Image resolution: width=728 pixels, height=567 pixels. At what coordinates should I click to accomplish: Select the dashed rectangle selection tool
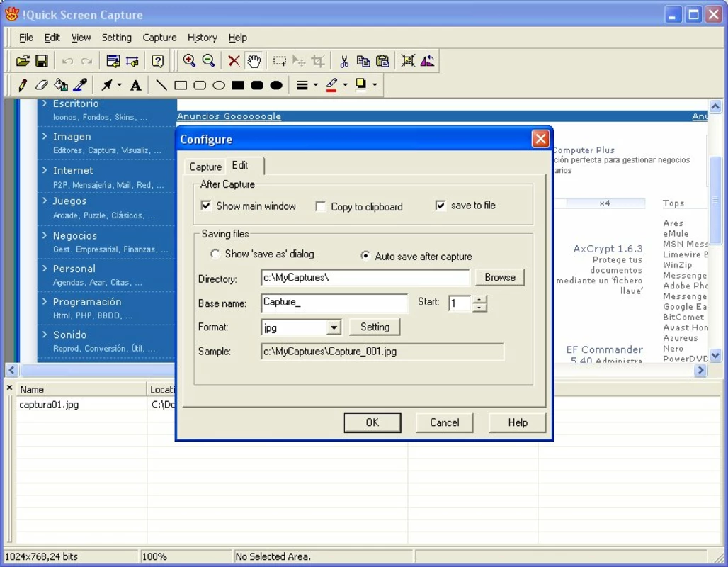click(280, 61)
